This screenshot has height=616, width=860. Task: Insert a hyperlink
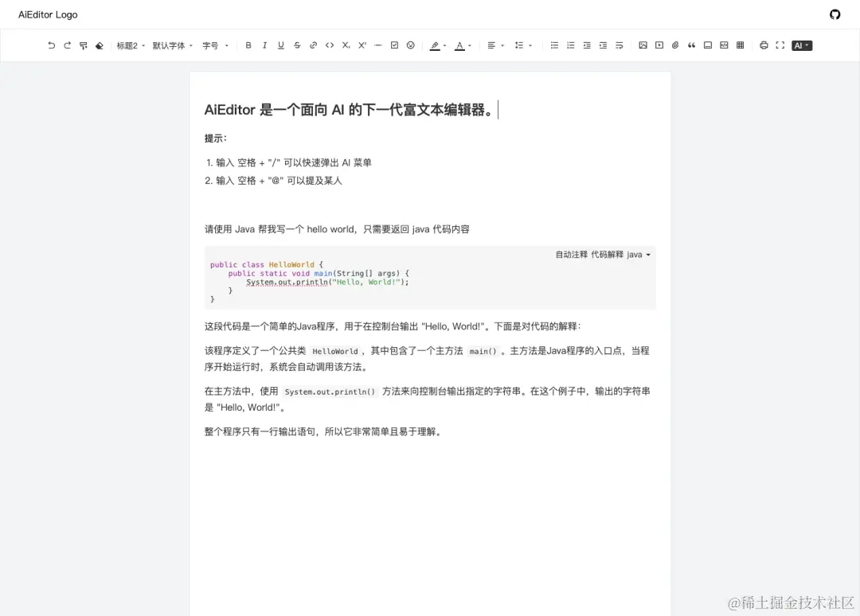(x=313, y=45)
